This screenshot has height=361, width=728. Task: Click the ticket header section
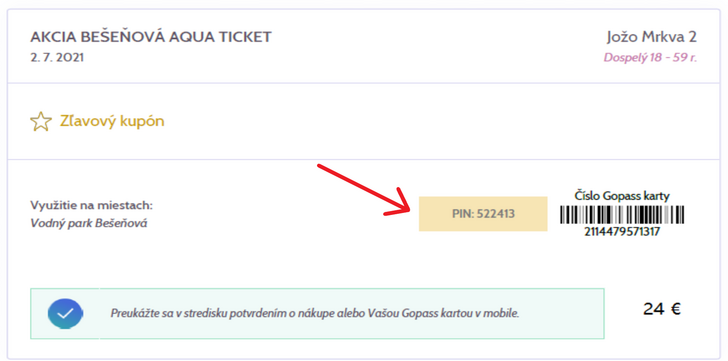click(364, 46)
